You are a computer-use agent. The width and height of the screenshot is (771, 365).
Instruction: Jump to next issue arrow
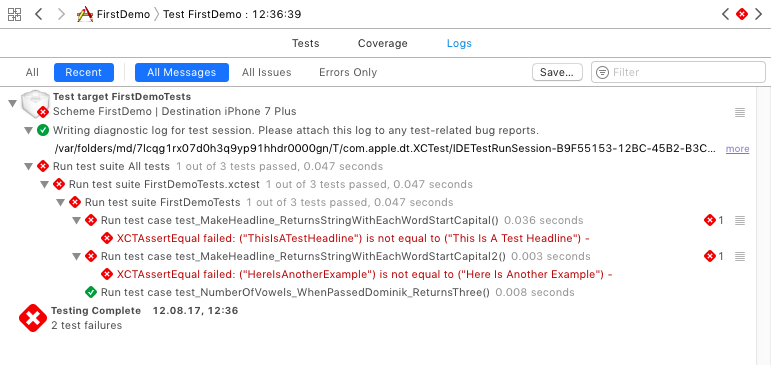tap(759, 14)
